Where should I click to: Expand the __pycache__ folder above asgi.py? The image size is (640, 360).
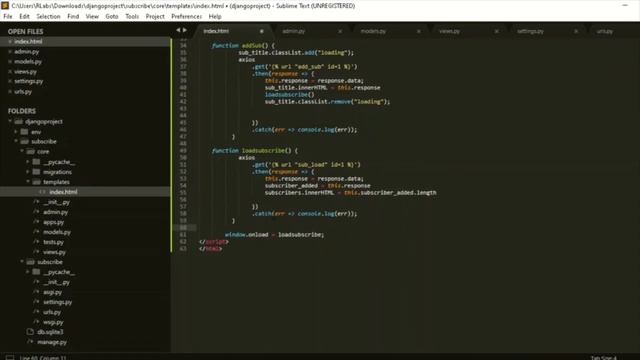pos(28,272)
